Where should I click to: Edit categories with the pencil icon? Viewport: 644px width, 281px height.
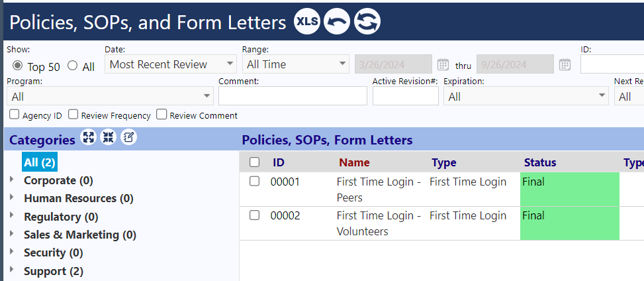point(128,137)
